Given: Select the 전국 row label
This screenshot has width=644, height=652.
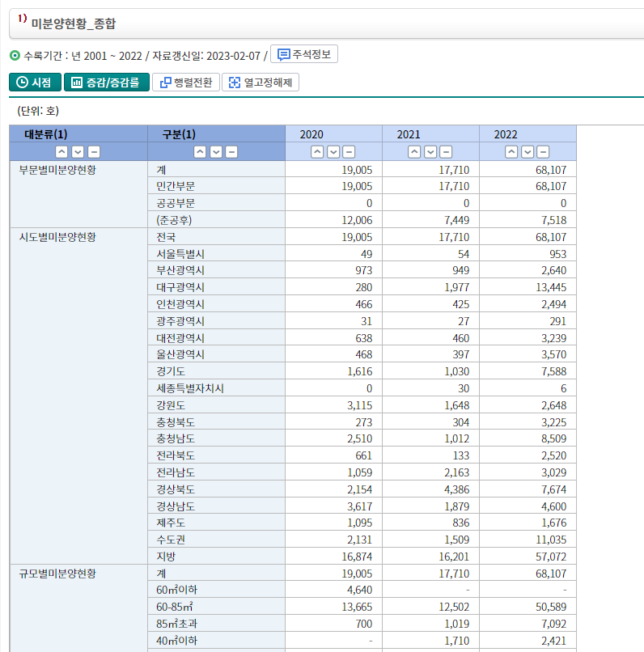Looking at the screenshot, I should pos(166,237).
